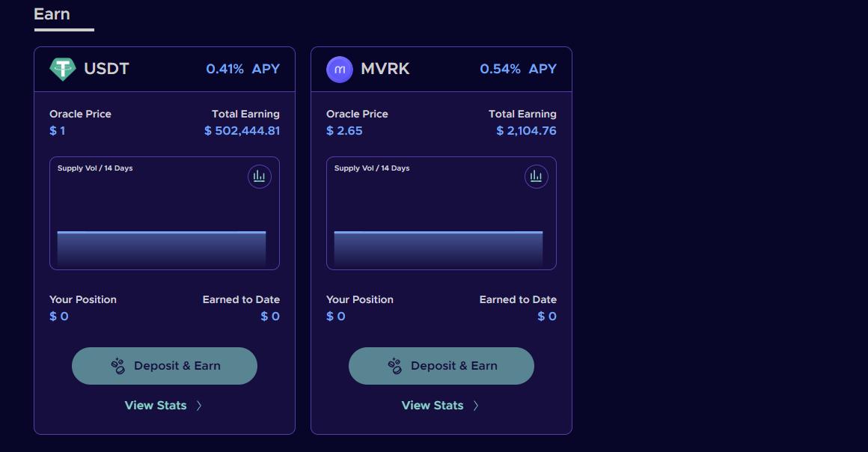Screen dimensions: 868x452
Task: Click the MVRK token icon
Action: click(x=340, y=69)
